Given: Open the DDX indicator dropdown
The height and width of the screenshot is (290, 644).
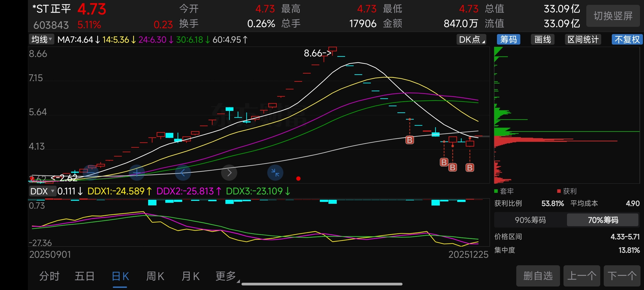Looking at the screenshot, I should pyautogui.click(x=42, y=191).
